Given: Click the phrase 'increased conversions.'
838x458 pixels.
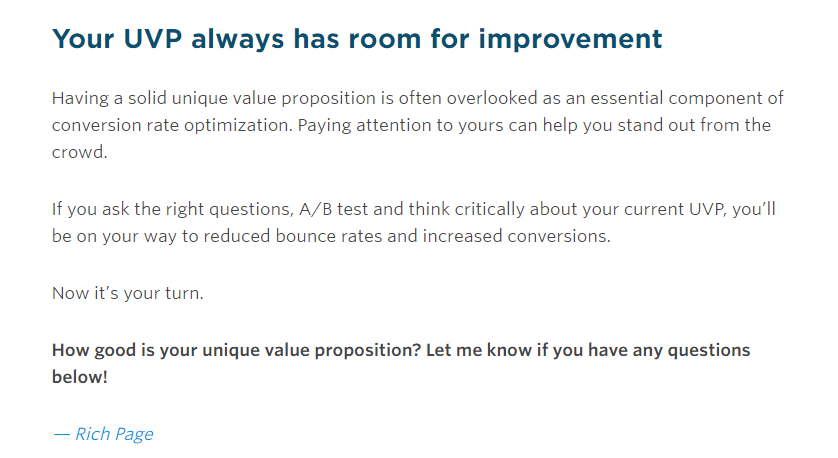Looking at the screenshot, I should click(x=517, y=236).
